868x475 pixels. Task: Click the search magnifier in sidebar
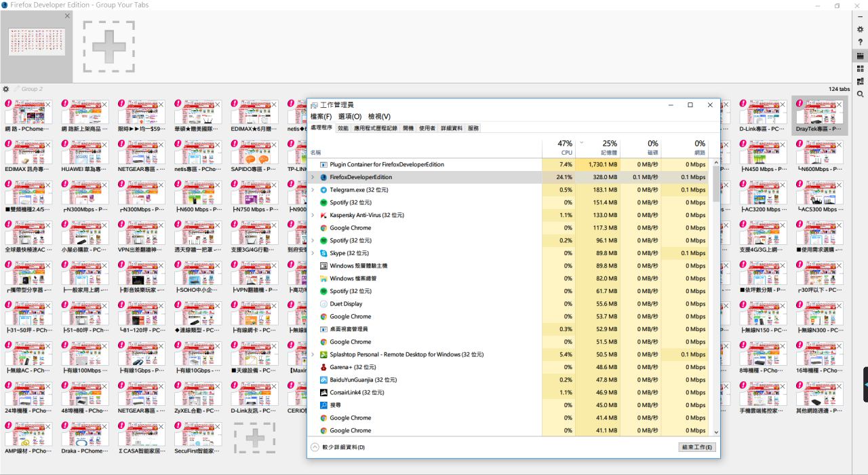(x=861, y=94)
